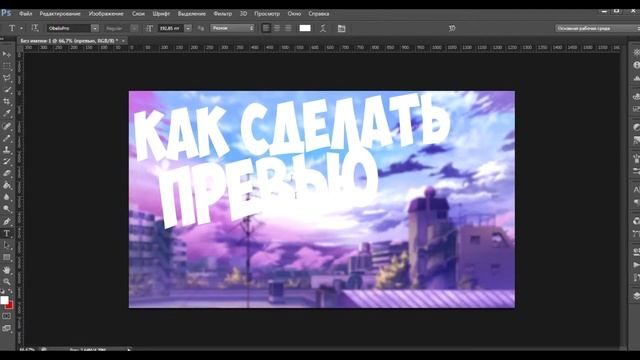Viewport: 640px width, 360px height.
Task: Select the Crop tool
Action: (x=7, y=101)
